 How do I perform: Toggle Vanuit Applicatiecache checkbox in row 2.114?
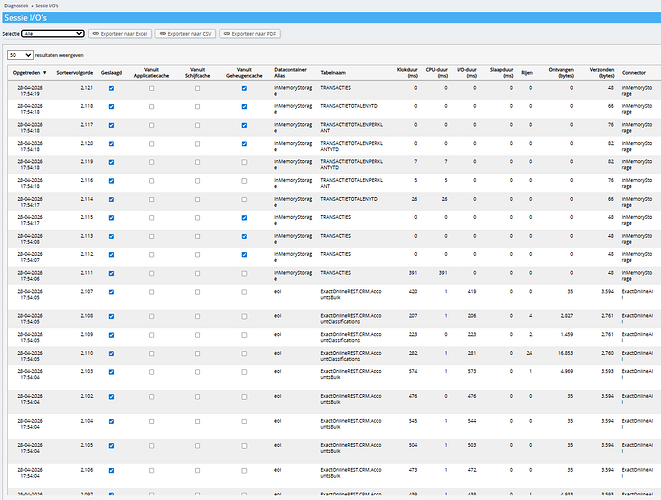click(151, 199)
